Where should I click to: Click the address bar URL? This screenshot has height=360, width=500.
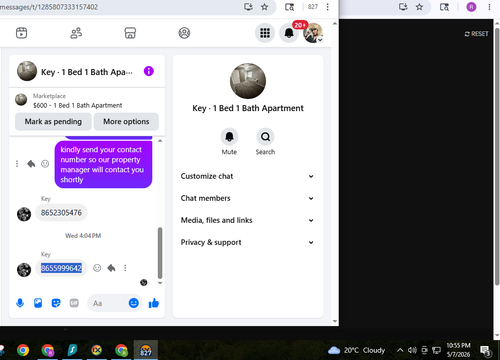[x=49, y=7]
